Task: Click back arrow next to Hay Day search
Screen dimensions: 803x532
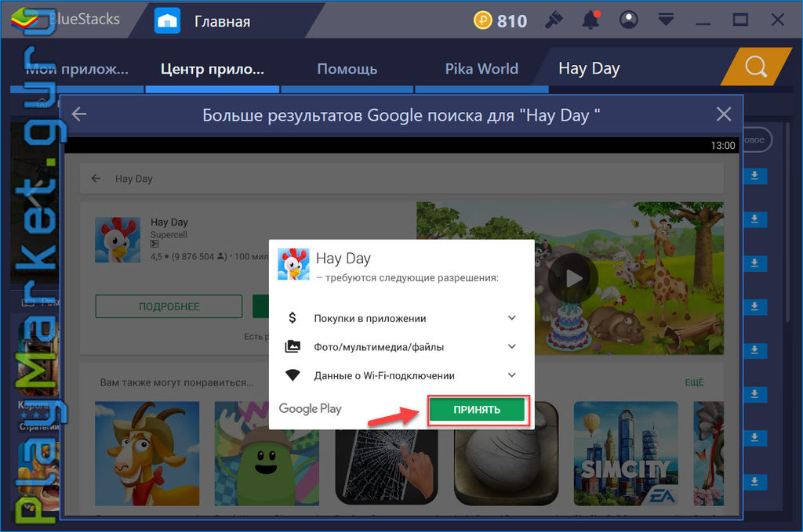Action: tap(96, 179)
